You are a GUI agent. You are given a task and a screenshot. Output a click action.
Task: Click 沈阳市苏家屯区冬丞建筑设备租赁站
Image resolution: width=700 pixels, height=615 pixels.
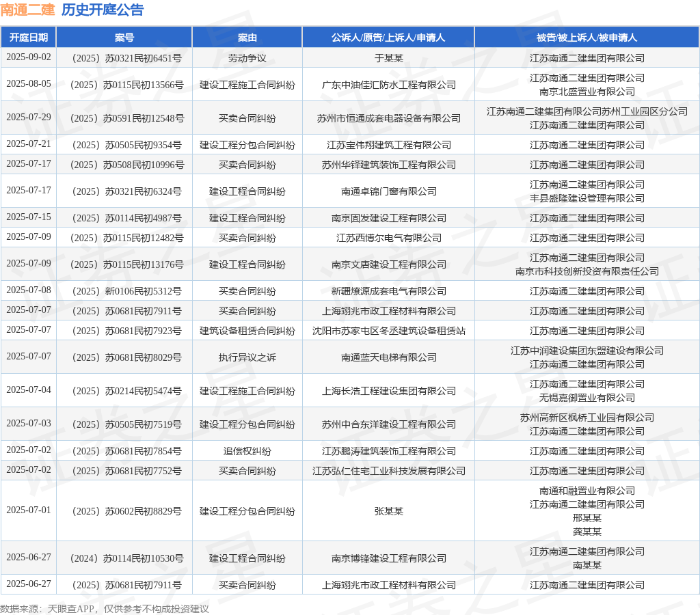coord(388,331)
